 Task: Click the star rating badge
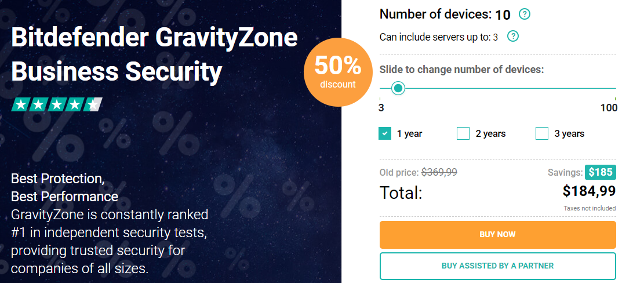pos(57,105)
